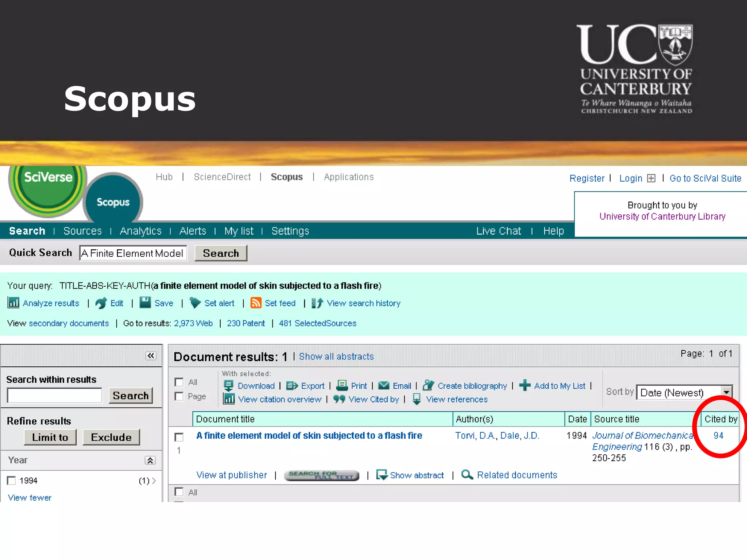Click the View citation overview icon
747x560 pixels.
[x=229, y=399]
